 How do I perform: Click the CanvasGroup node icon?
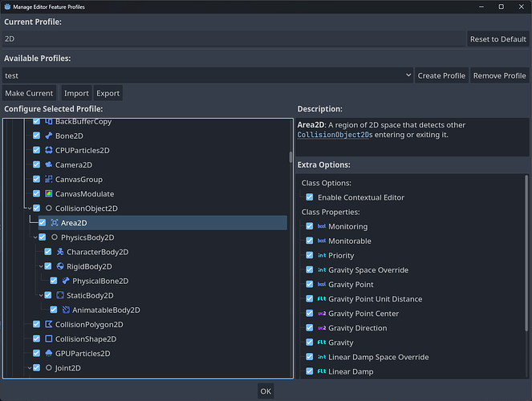48,180
